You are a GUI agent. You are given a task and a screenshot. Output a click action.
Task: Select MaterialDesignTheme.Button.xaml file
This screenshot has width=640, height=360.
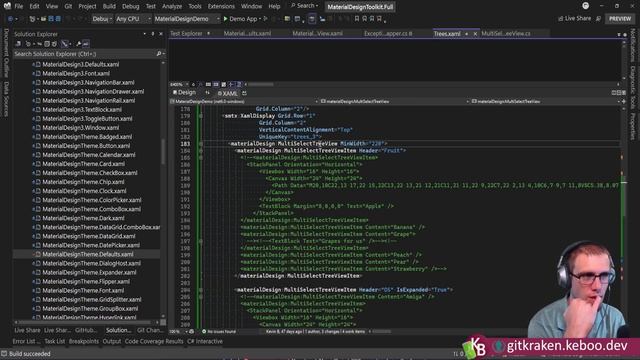[x=86, y=146]
